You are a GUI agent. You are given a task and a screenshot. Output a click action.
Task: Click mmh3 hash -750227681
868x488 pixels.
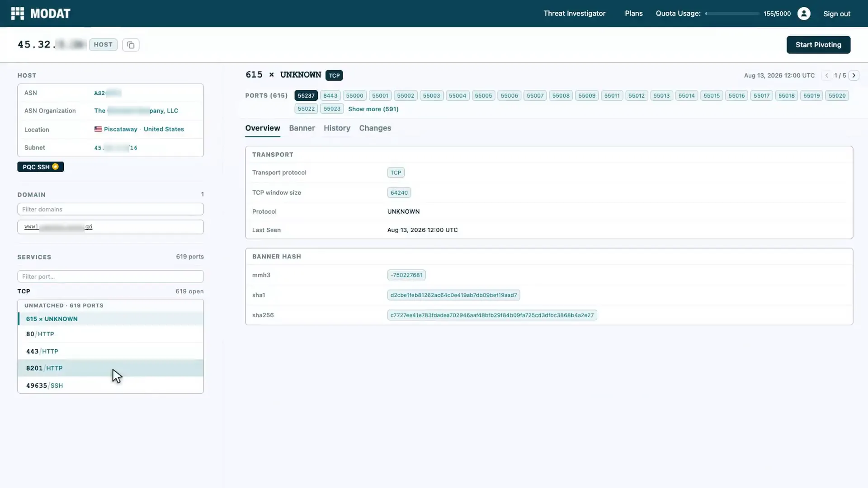click(x=406, y=275)
